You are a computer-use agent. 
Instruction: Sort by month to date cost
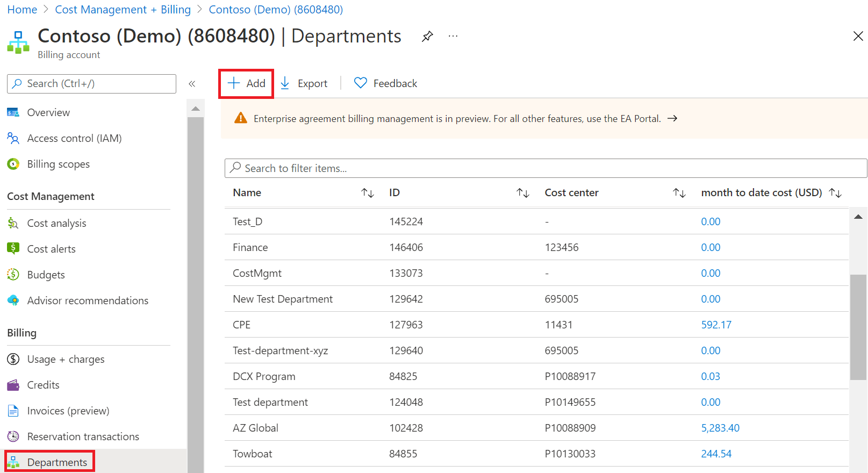coord(835,193)
